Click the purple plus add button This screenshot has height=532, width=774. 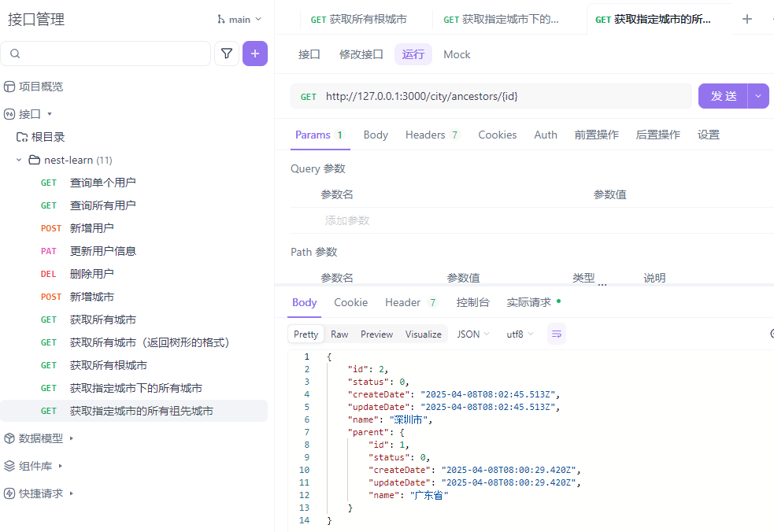click(x=254, y=54)
